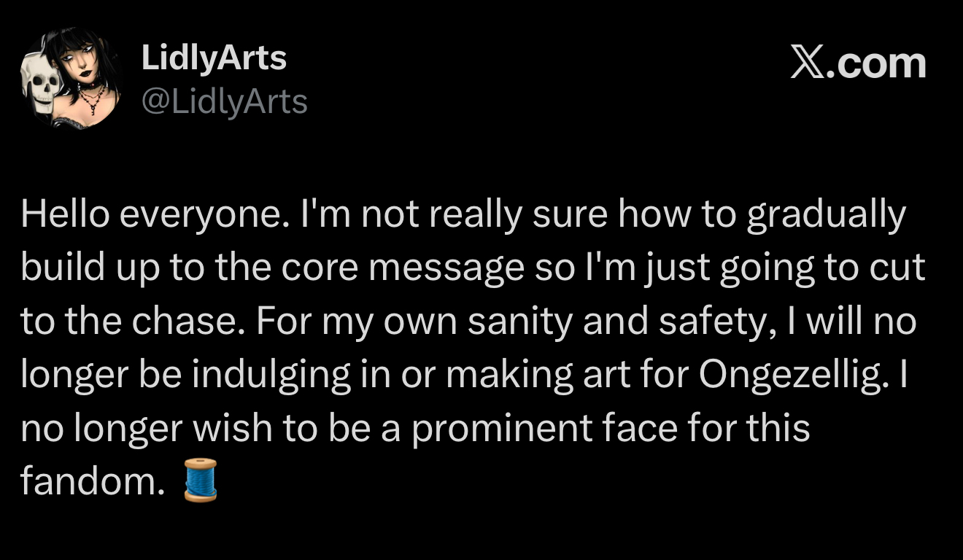Click the blue thread spool emoji
This screenshot has height=560, width=963.
click(201, 481)
